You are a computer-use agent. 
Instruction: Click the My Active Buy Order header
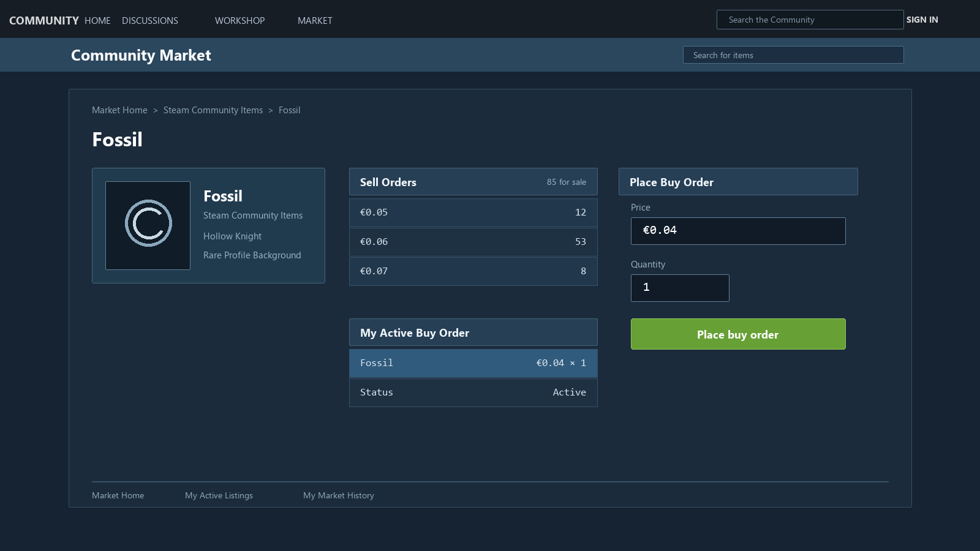coord(473,332)
